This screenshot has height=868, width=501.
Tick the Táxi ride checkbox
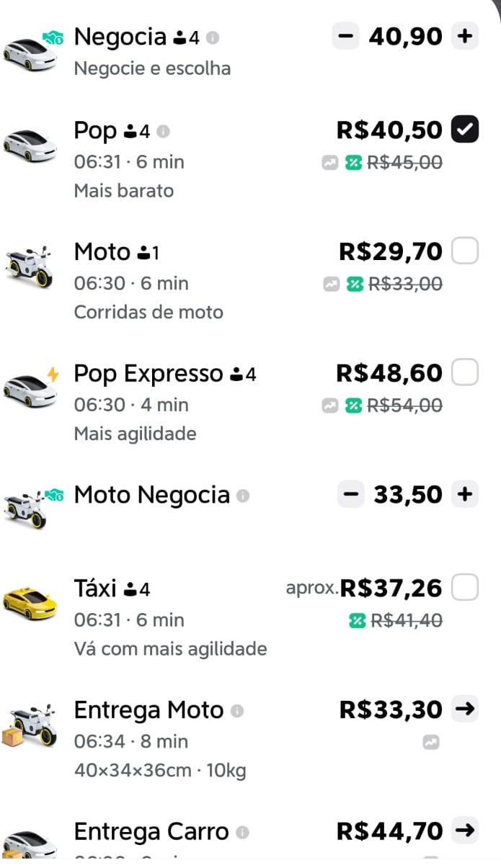(x=465, y=589)
